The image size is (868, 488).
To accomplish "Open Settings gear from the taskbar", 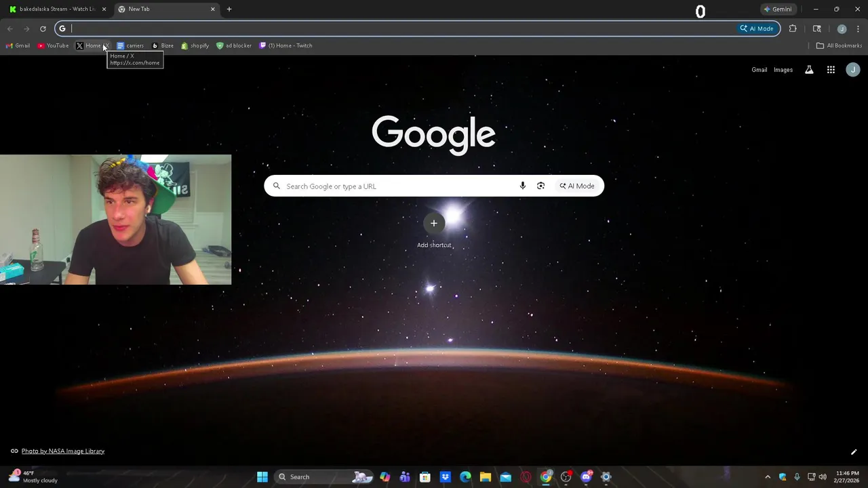I will 606,476.
